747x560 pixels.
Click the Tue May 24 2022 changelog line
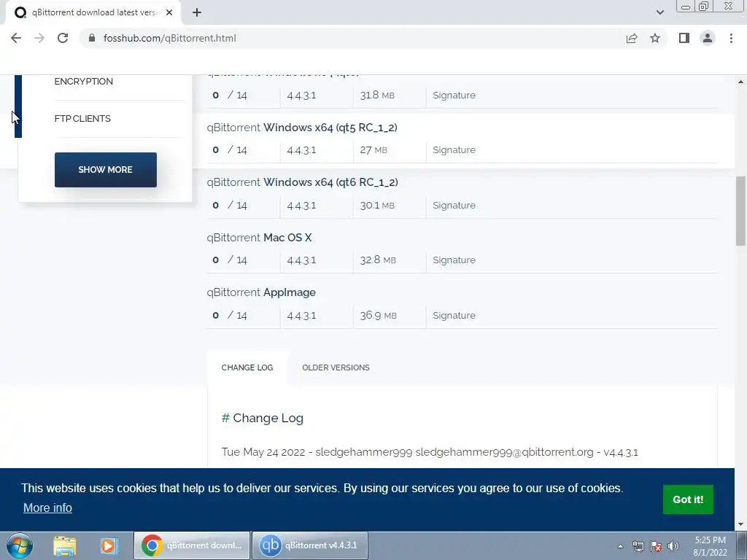coord(430,452)
